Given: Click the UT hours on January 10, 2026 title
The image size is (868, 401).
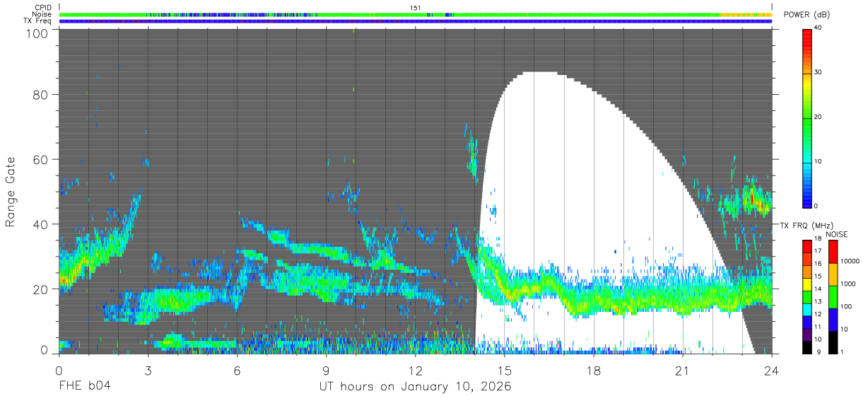Looking at the screenshot, I should click(414, 387).
